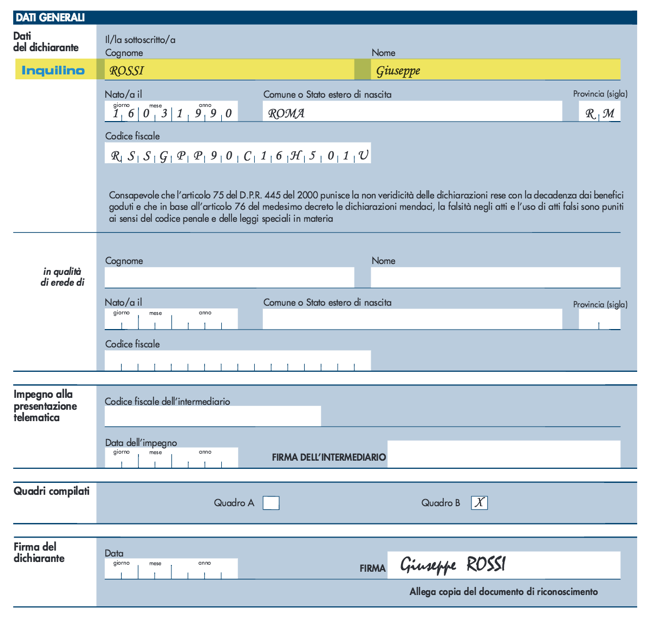Click the declarant Nome field containing Giuseppe

click(495, 70)
